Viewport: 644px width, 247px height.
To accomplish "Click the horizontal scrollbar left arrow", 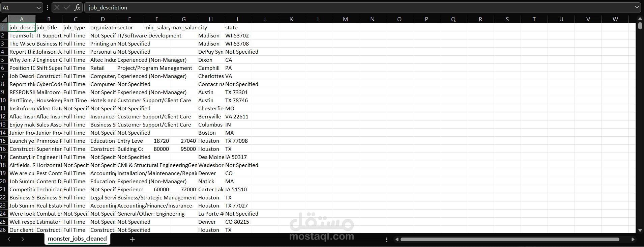I will 397,240.
